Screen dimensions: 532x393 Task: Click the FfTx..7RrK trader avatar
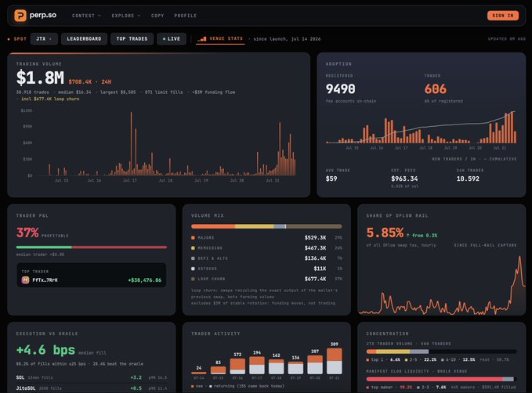click(x=25, y=280)
